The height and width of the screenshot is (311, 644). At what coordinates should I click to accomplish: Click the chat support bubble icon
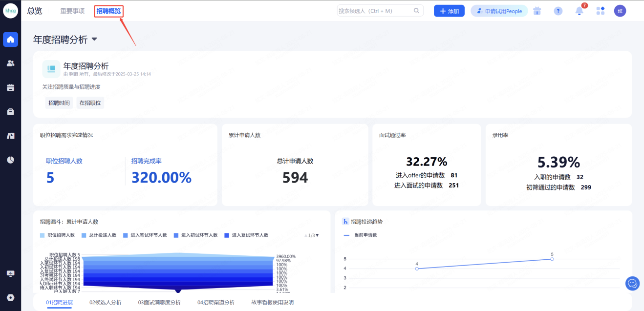(x=632, y=283)
